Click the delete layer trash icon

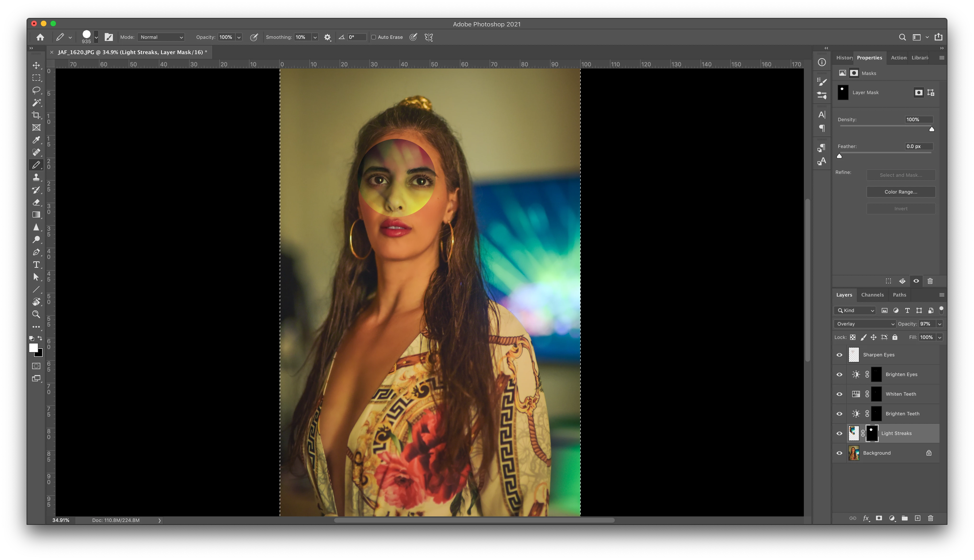[x=931, y=518]
